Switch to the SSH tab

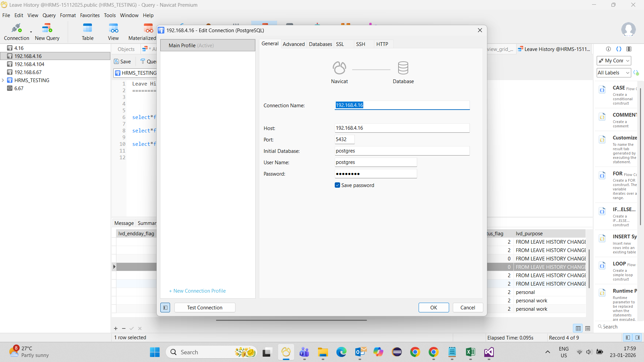361,44
